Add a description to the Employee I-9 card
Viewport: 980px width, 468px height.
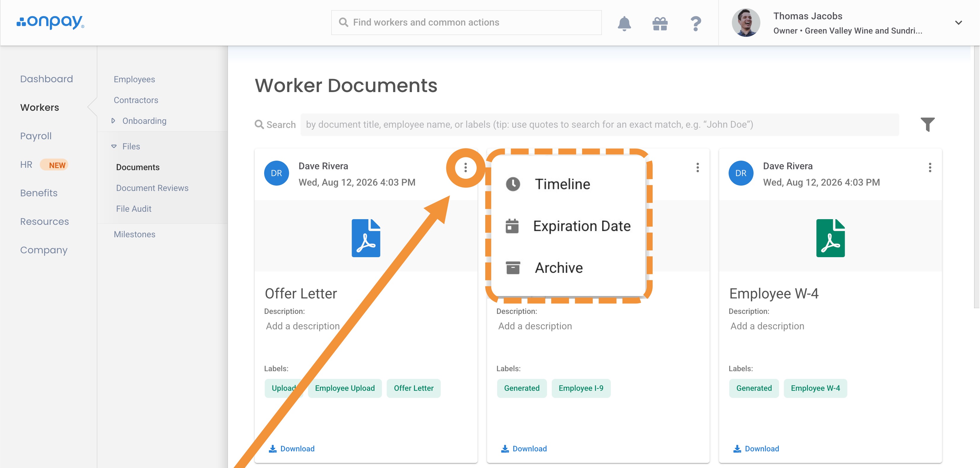[x=535, y=326]
